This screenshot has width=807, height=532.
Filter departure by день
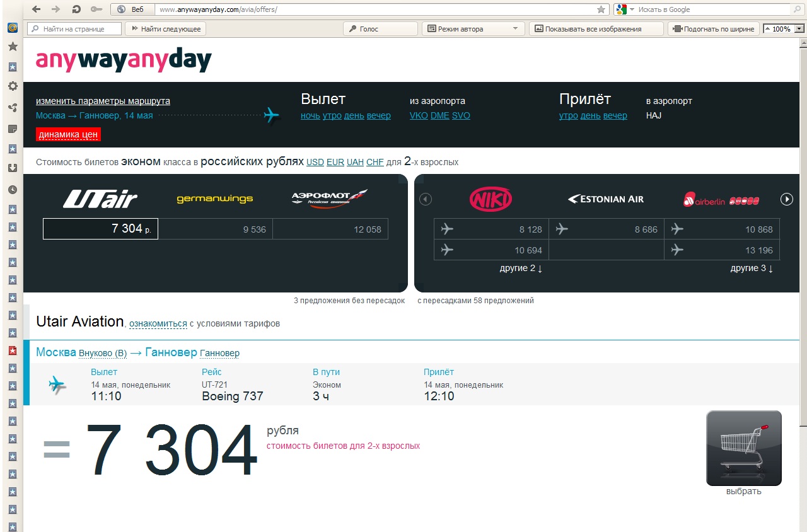coord(354,116)
